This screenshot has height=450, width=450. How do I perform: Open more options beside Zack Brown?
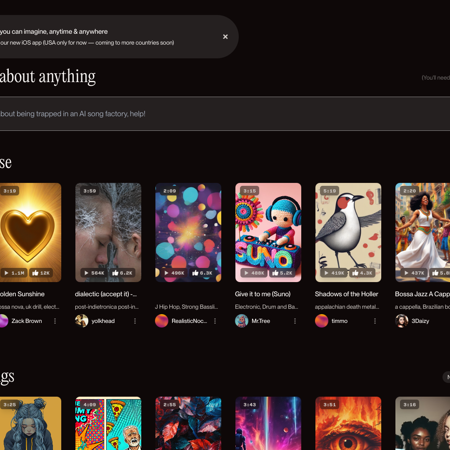pos(55,321)
